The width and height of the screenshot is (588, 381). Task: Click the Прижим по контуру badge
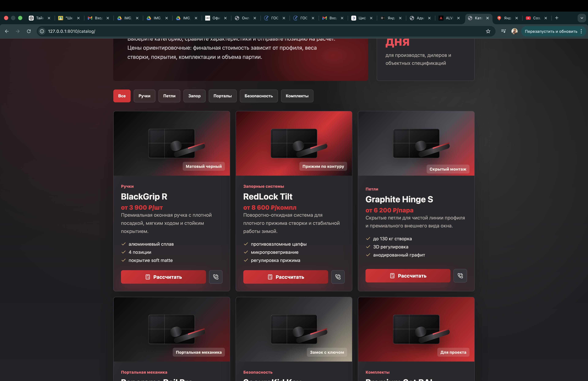coord(323,166)
